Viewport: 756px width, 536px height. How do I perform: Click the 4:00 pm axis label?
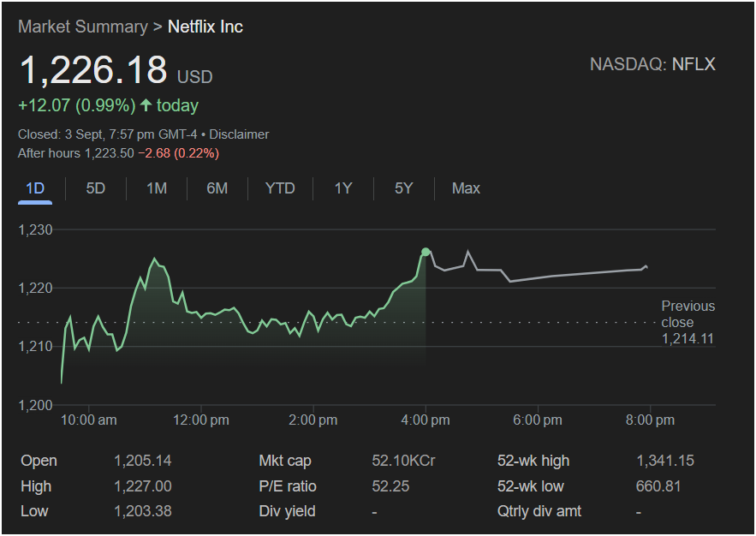coord(426,420)
